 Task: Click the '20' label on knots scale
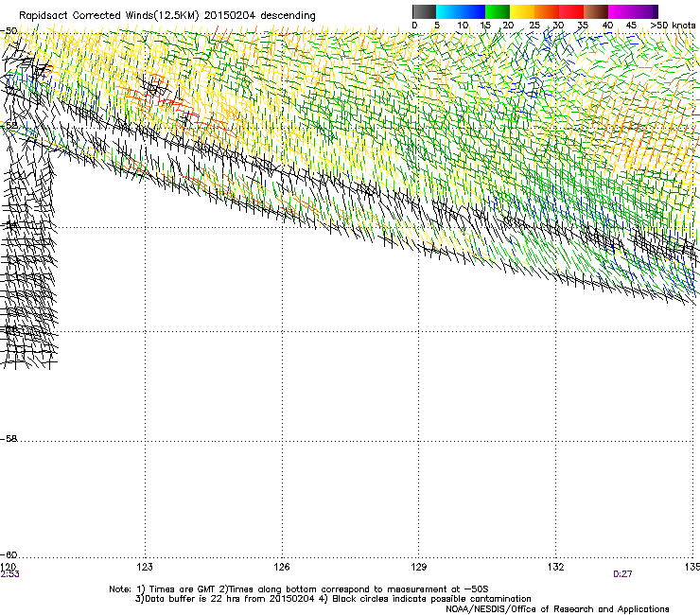pyautogui.click(x=508, y=26)
